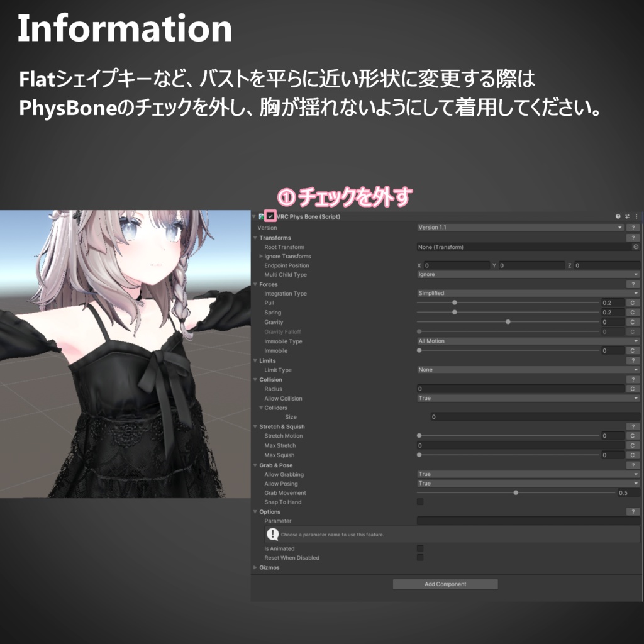
Task: Click the Radius value field
Action: click(520, 389)
